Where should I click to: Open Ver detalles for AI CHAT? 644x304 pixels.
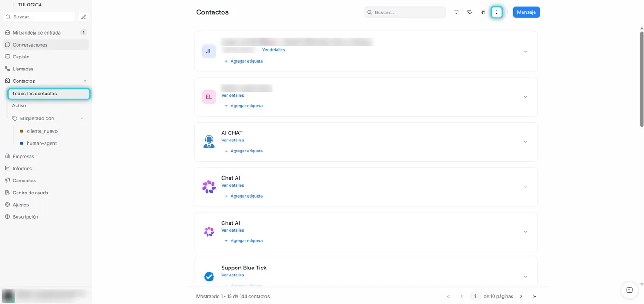[233, 140]
